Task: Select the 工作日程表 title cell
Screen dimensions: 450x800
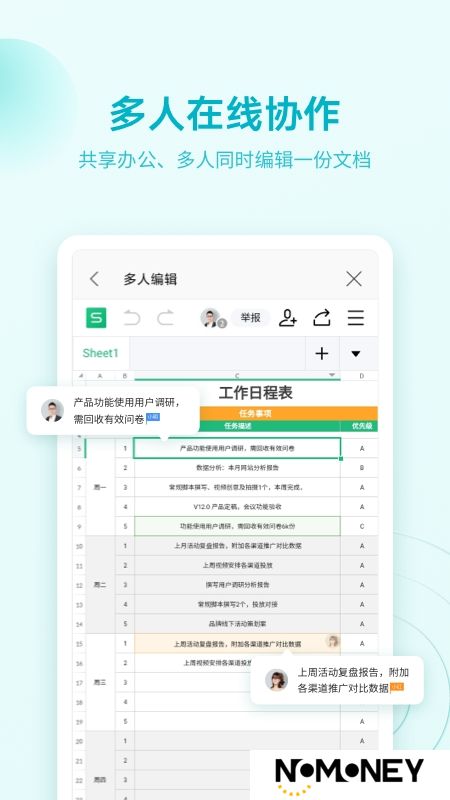Action: (256, 393)
